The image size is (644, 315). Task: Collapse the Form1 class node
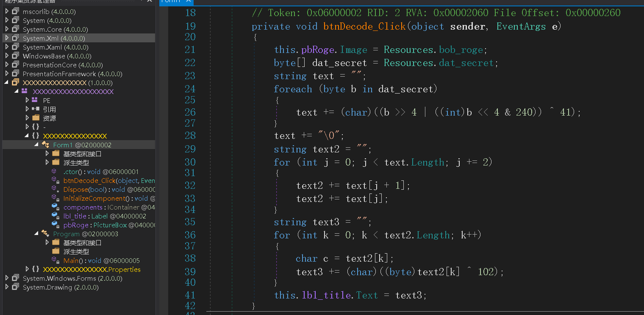tap(37, 145)
